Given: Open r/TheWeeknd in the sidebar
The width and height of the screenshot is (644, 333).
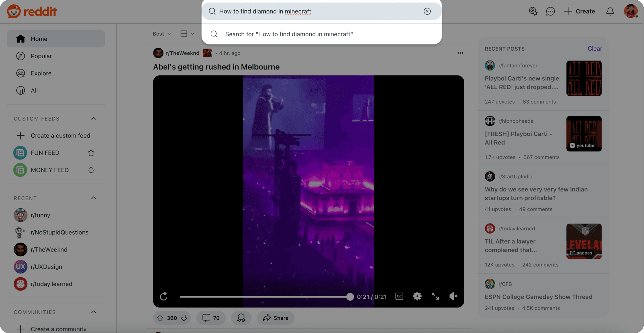Looking at the screenshot, I should tap(56, 250).
